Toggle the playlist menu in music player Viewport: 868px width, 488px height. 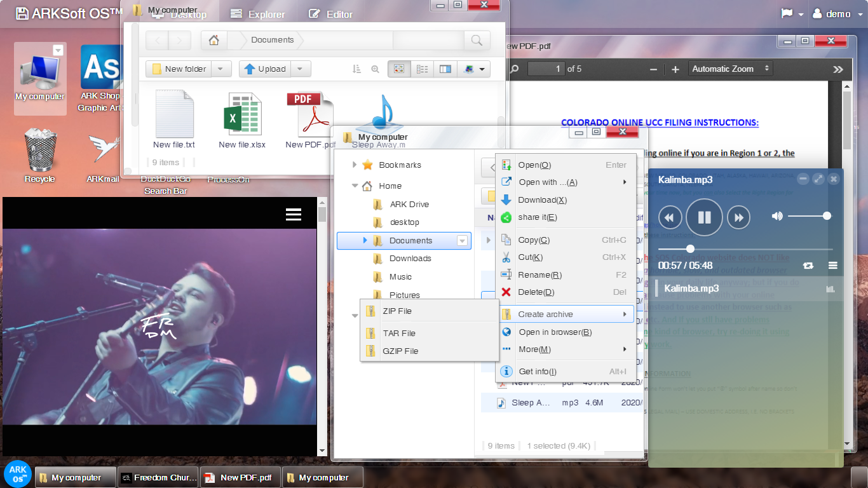click(832, 266)
